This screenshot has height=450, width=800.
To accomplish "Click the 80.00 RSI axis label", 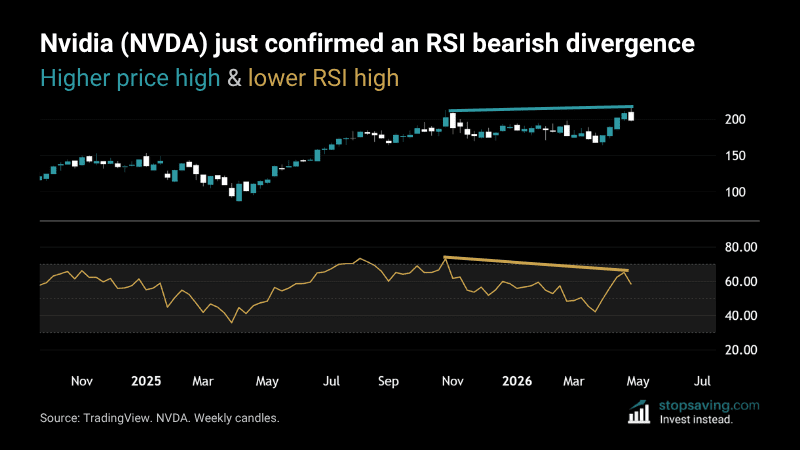I will [741, 247].
